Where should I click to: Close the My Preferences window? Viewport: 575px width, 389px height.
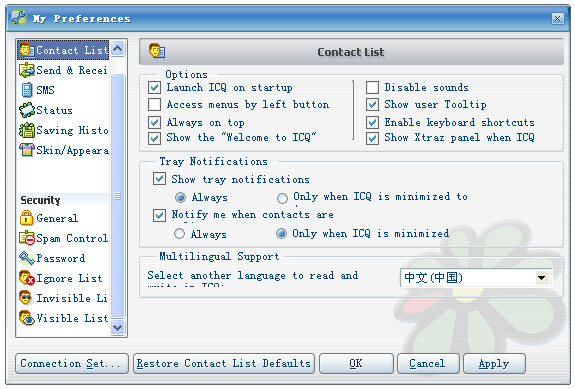coord(557,18)
